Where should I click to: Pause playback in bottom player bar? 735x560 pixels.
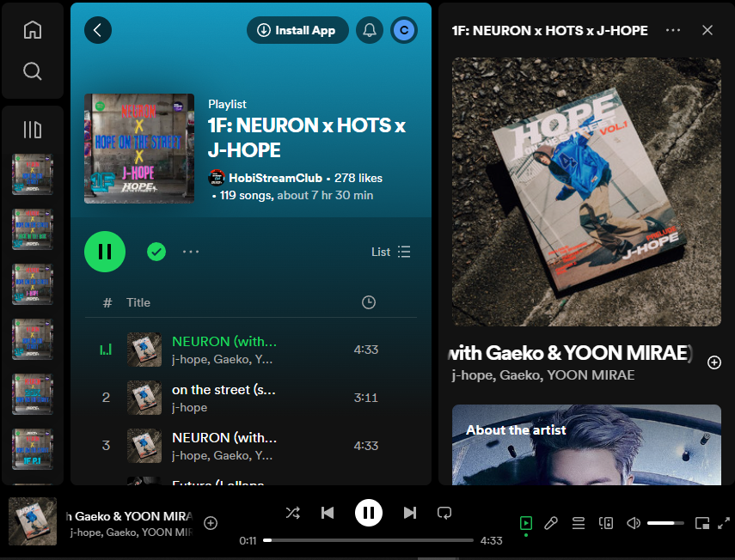click(369, 513)
